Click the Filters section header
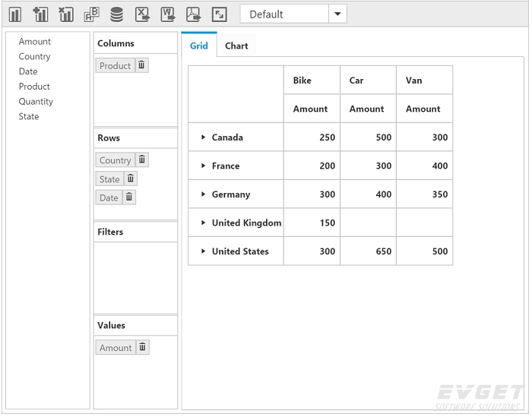This screenshot has height=417, width=532. (135, 232)
